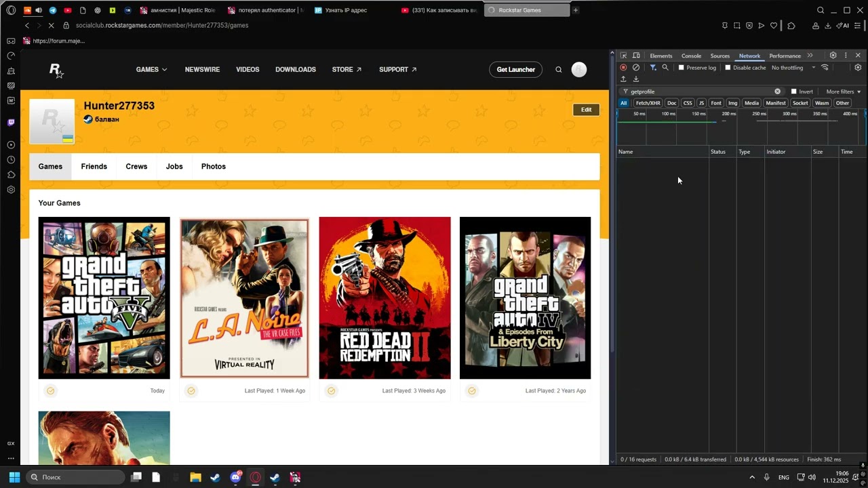Toggle the network filter funnel icon

pyautogui.click(x=653, y=68)
